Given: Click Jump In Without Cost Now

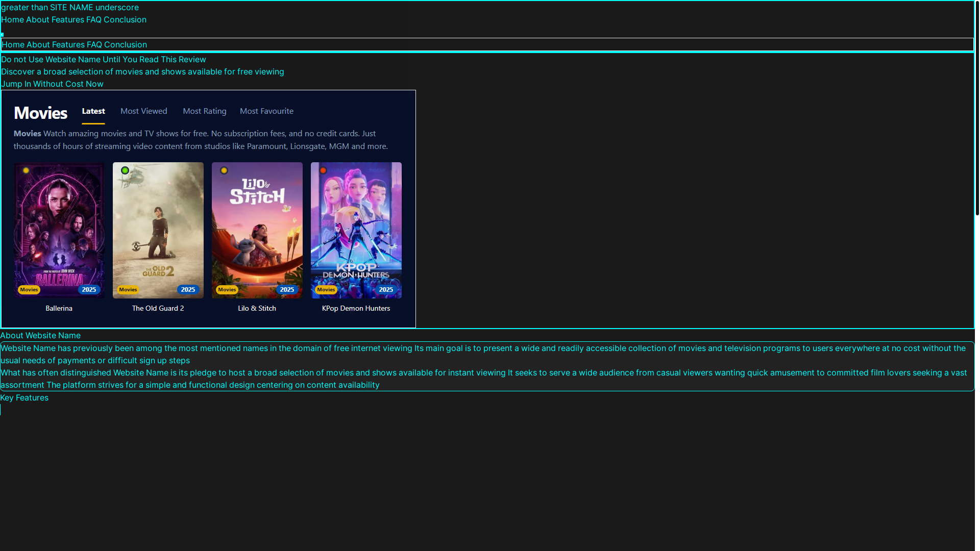Looking at the screenshot, I should point(52,84).
